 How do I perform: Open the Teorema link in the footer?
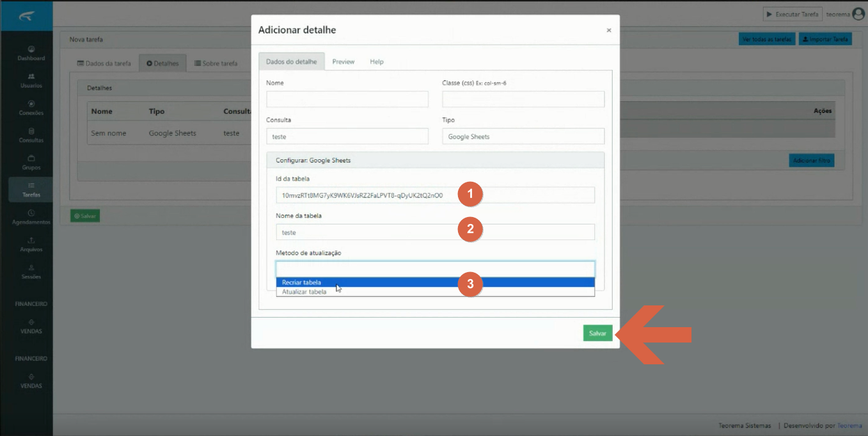(x=849, y=426)
